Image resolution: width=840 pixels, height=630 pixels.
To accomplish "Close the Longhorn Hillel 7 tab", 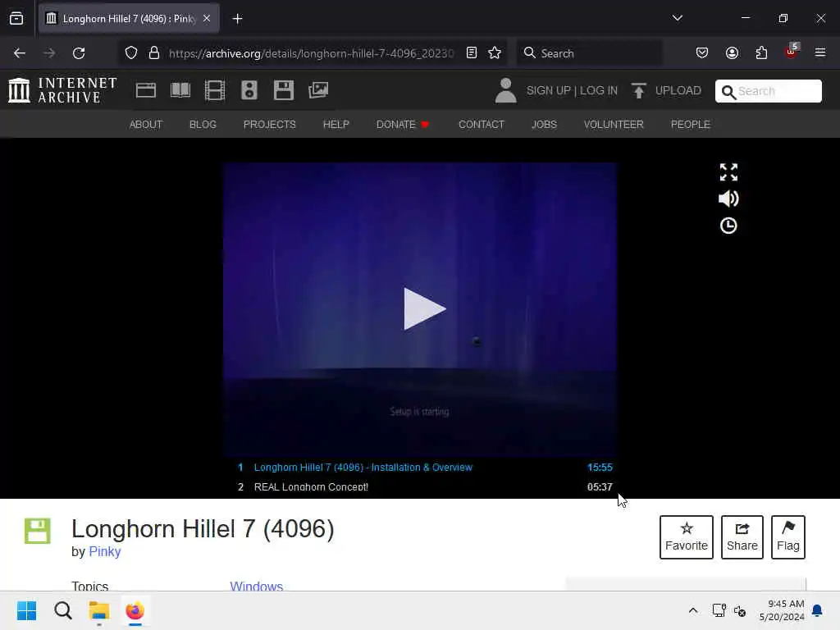I will [207, 18].
